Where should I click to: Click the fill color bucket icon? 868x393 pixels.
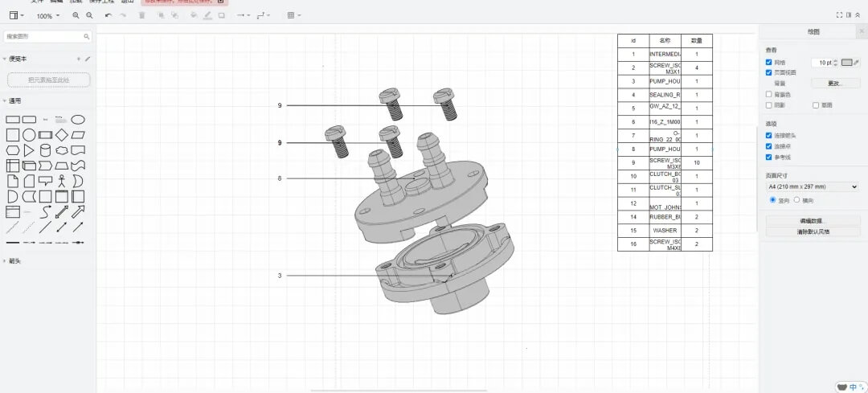click(194, 15)
